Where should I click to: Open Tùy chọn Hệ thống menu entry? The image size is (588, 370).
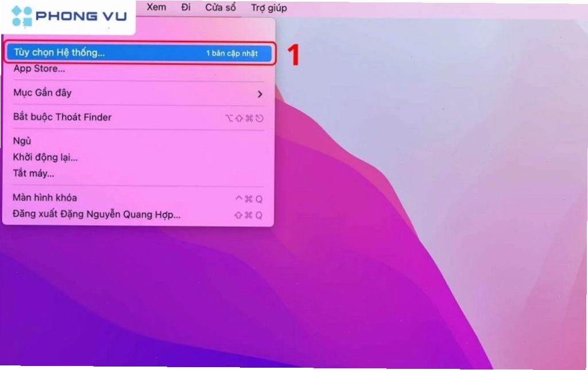tap(139, 53)
